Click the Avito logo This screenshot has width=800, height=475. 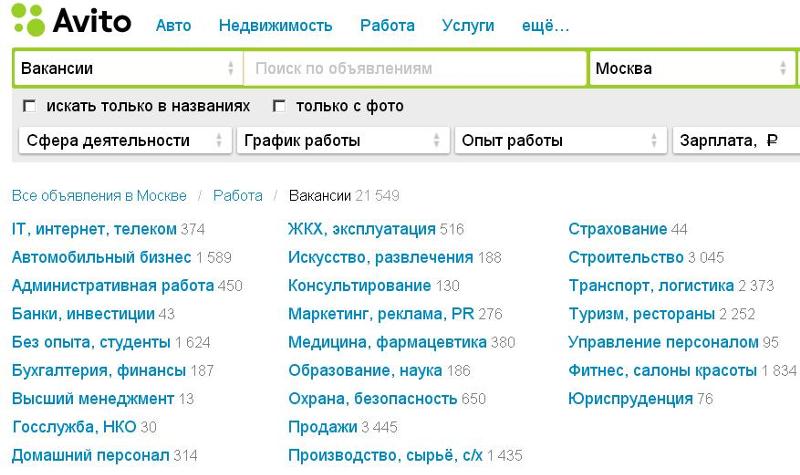pos(71,20)
